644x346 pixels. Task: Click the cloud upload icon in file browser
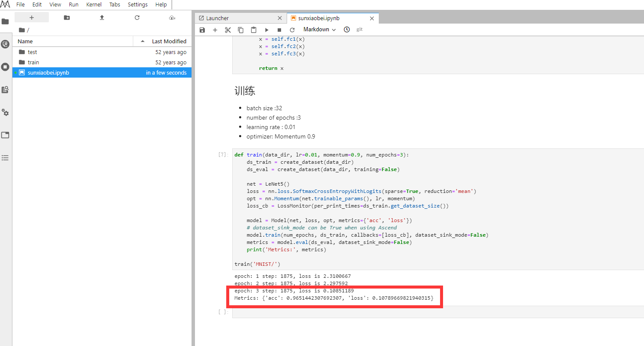pyautogui.click(x=172, y=18)
